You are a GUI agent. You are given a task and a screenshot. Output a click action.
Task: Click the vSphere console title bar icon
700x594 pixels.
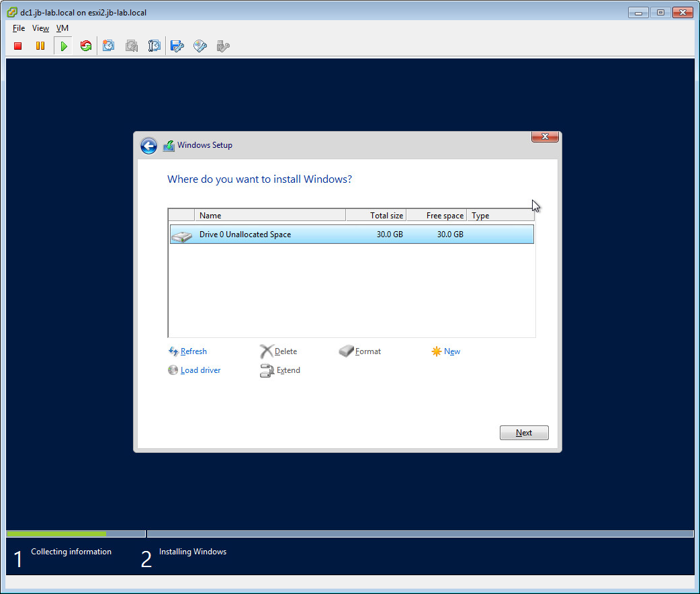pyautogui.click(x=12, y=13)
